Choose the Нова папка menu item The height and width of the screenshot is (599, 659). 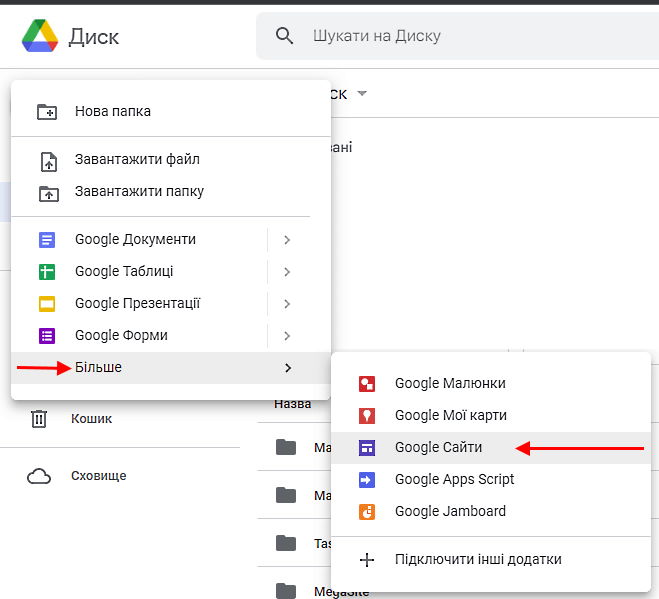coord(171,111)
